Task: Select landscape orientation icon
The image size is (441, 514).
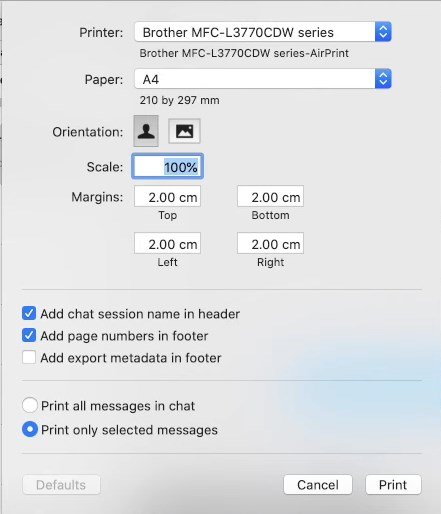Action: [184, 131]
